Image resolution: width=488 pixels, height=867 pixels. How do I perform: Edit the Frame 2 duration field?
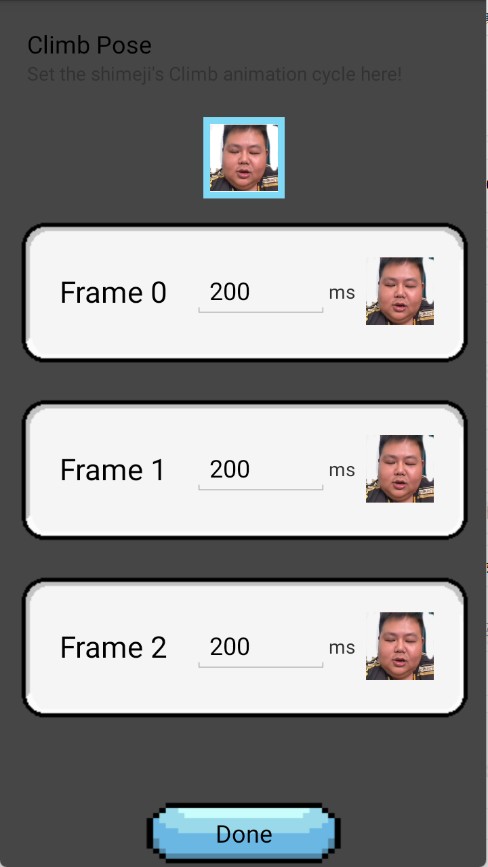(260, 648)
